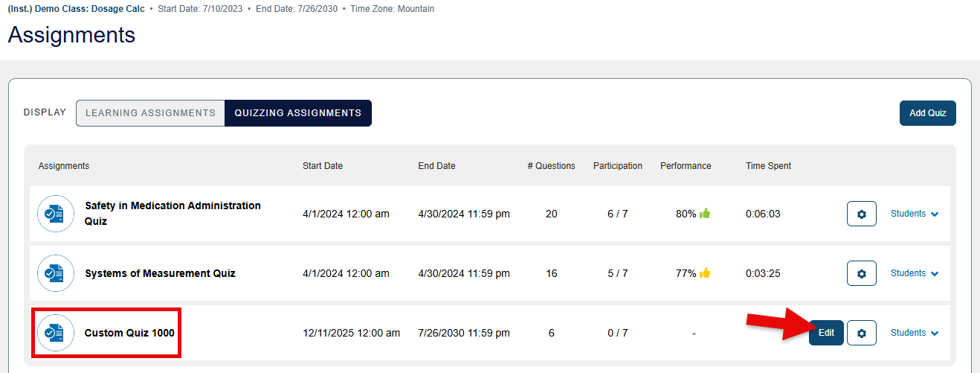Expand Students for Systems of Measurement quiz

click(x=915, y=273)
